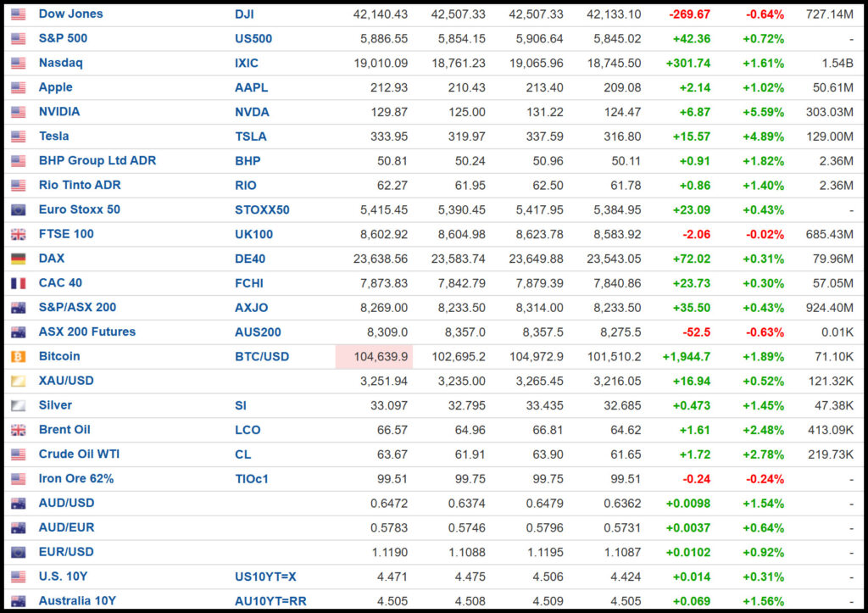Viewport: 868px width, 613px height.
Task: Open the NVIDIA stock link
Action: (x=59, y=111)
